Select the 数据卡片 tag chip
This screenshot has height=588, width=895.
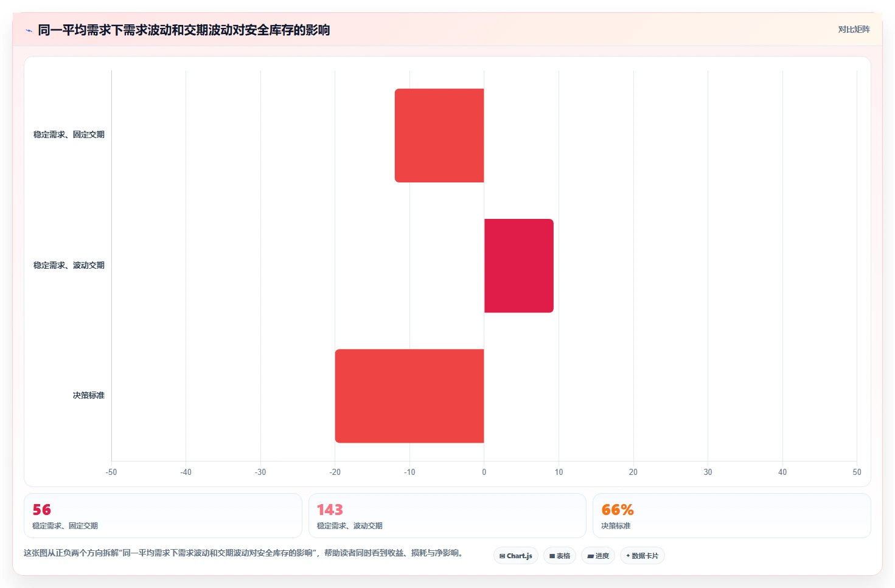[x=643, y=556]
